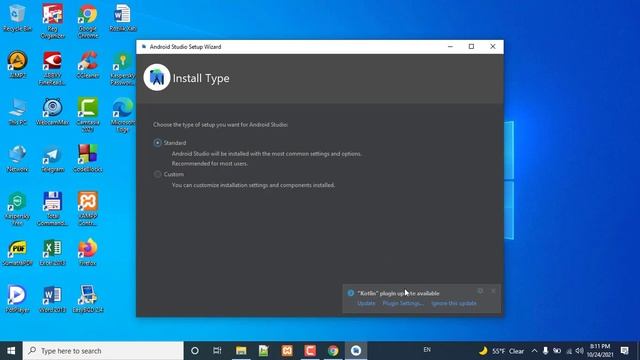The width and height of the screenshot is (640, 360).
Task: Open the Microsoft Edge desktop shortcut
Action: (122, 115)
